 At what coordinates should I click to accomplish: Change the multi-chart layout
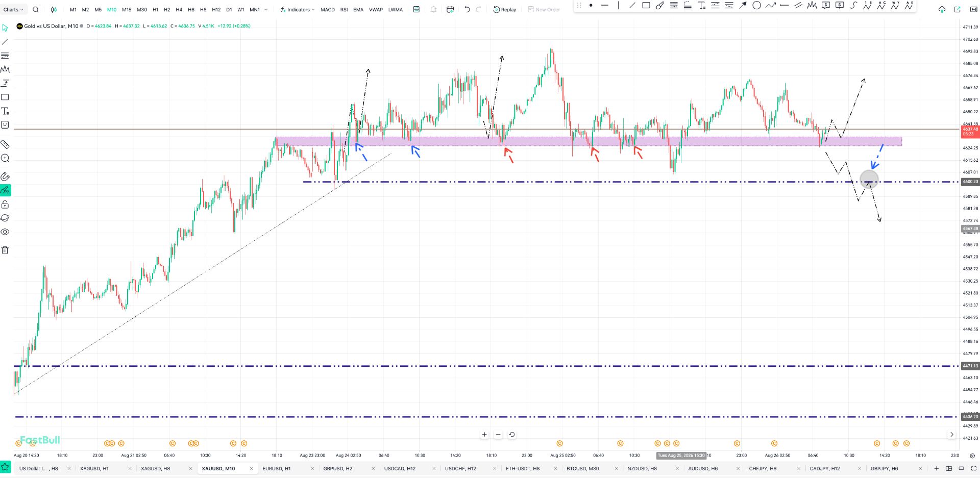coord(949,468)
